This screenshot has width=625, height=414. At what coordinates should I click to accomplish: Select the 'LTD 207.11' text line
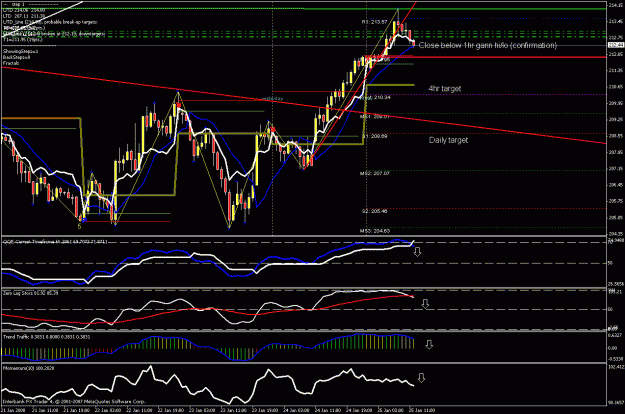coord(24,16)
